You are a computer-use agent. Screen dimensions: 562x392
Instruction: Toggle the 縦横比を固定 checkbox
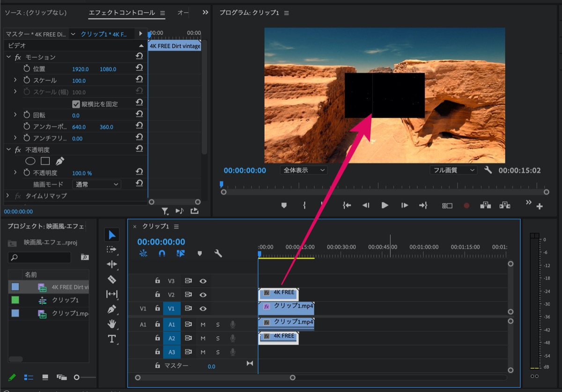coord(76,104)
